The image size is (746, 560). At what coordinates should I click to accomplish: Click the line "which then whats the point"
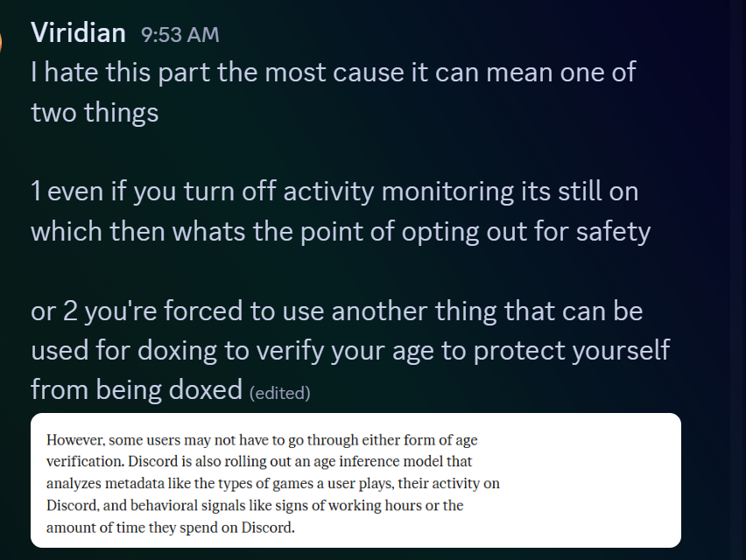tap(340, 232)
